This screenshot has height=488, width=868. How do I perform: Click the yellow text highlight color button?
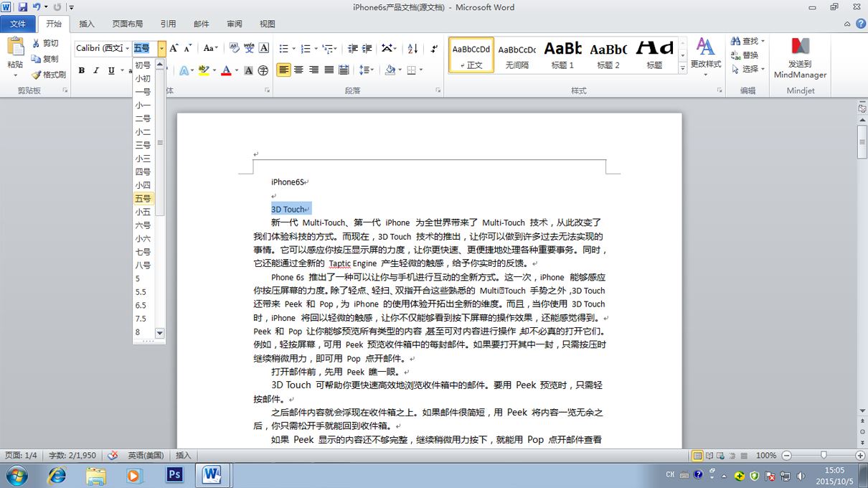point(203,70)
